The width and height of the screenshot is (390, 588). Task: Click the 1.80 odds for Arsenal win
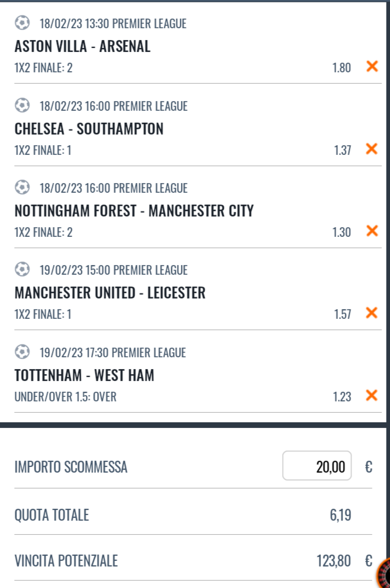click(x=341, y=68)
